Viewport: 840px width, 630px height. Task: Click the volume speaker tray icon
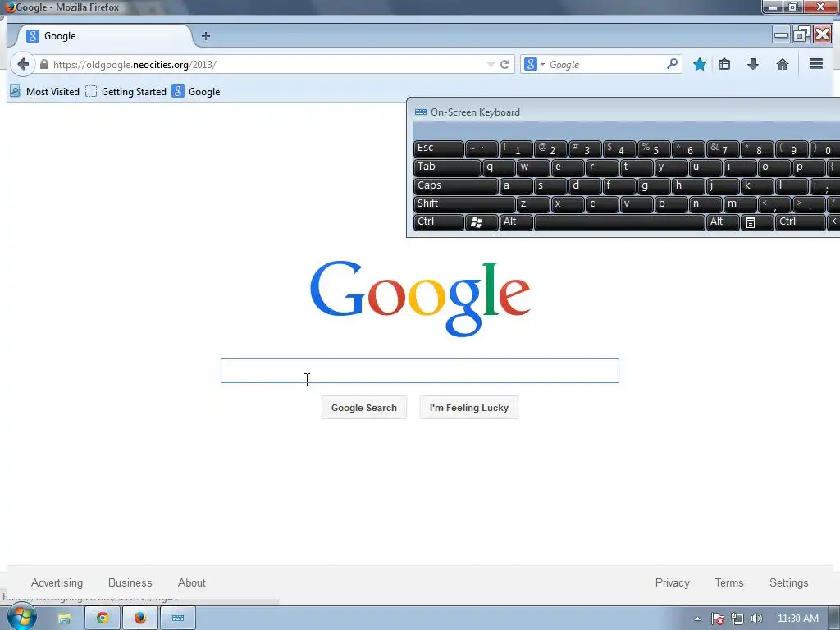(756, 619)
